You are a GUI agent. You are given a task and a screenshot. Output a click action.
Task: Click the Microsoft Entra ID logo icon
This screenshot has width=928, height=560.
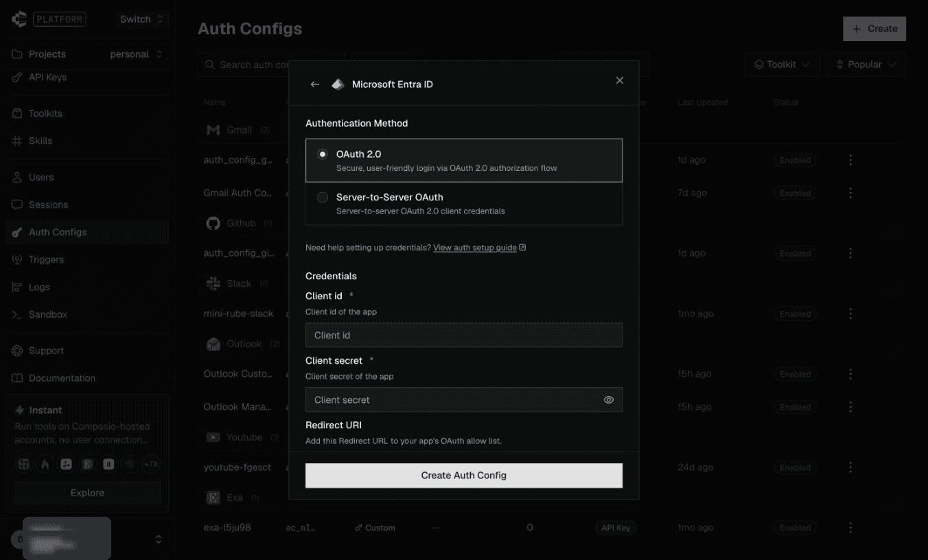pyautogui.click(x=338, y=84)
